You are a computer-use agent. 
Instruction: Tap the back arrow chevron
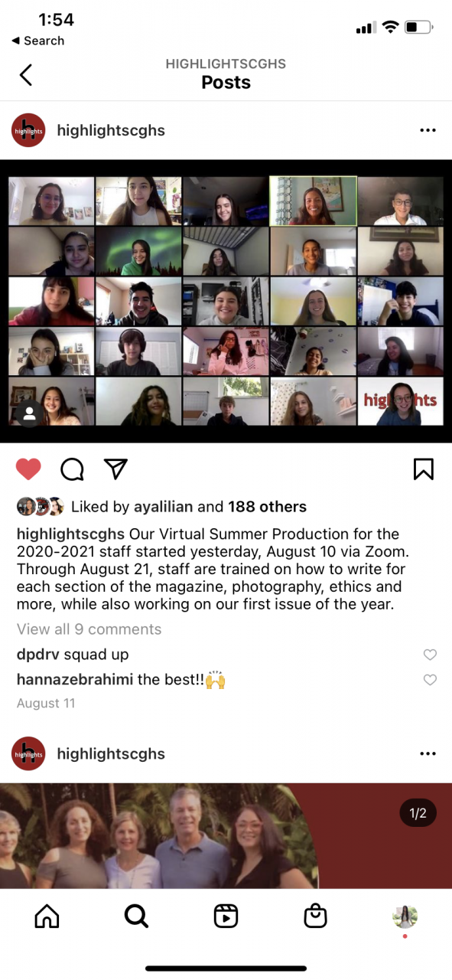26,74
